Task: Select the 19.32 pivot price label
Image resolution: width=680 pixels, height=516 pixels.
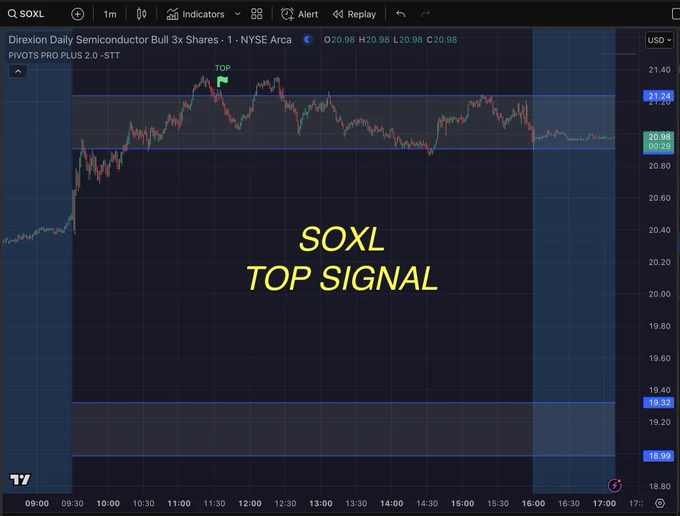Action: (658, 402)
